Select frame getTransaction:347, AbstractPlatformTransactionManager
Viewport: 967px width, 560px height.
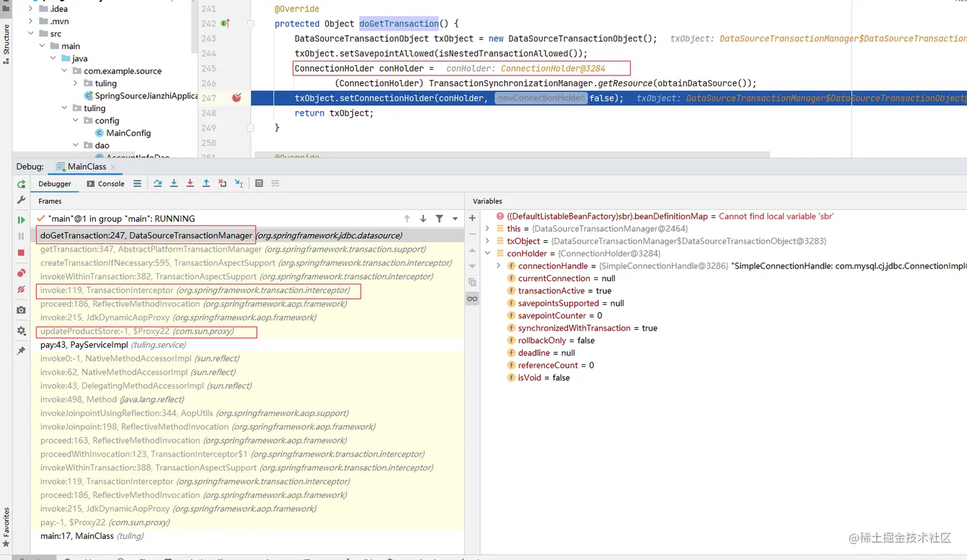[248, 249]
